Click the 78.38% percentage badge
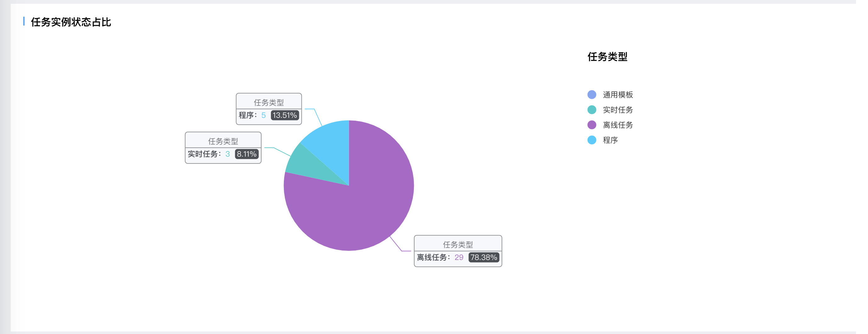The width and height of the screenshot is (868, 334). pos(483,257)
